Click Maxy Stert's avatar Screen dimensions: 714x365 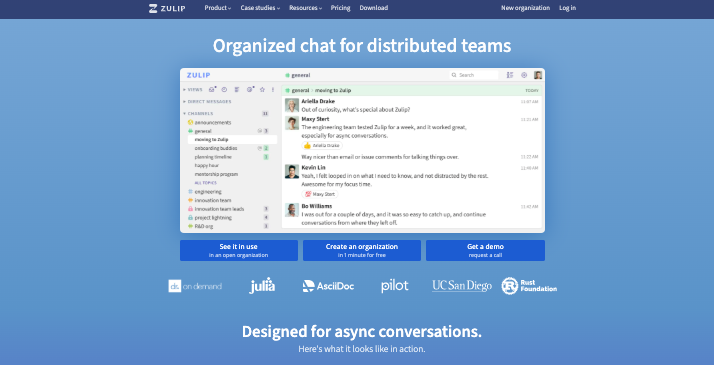tap(292, 123)
